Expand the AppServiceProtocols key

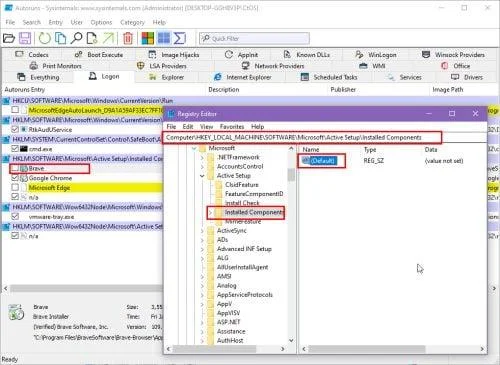click(x=202, y=295)
